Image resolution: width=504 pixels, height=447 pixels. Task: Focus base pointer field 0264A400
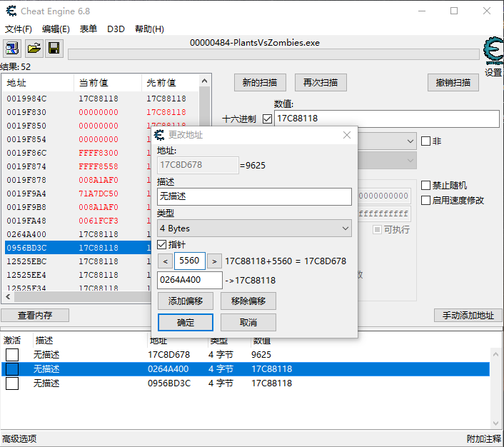(190, 280)
